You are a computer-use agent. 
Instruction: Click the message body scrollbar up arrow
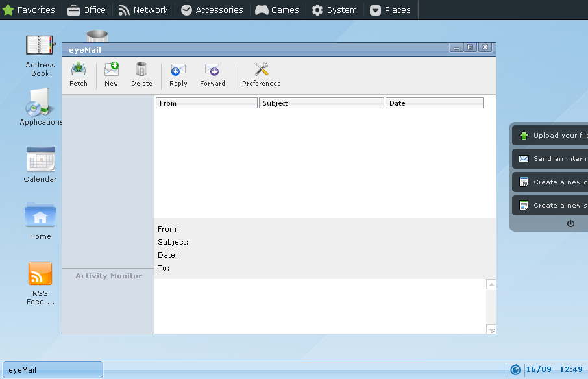[491, 284]
